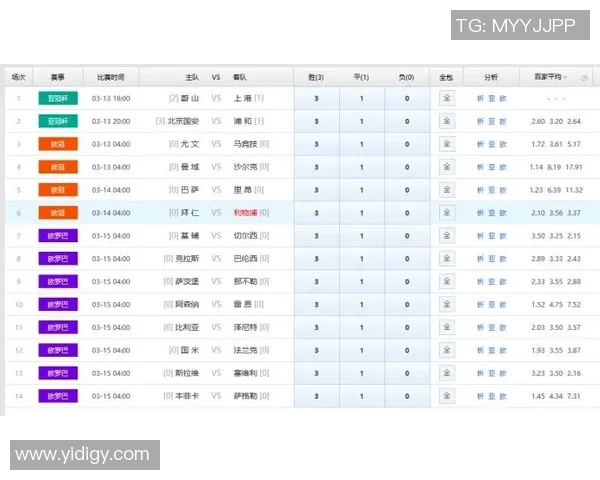Toggle the 全 box for match 14

[x=446, y=396]
